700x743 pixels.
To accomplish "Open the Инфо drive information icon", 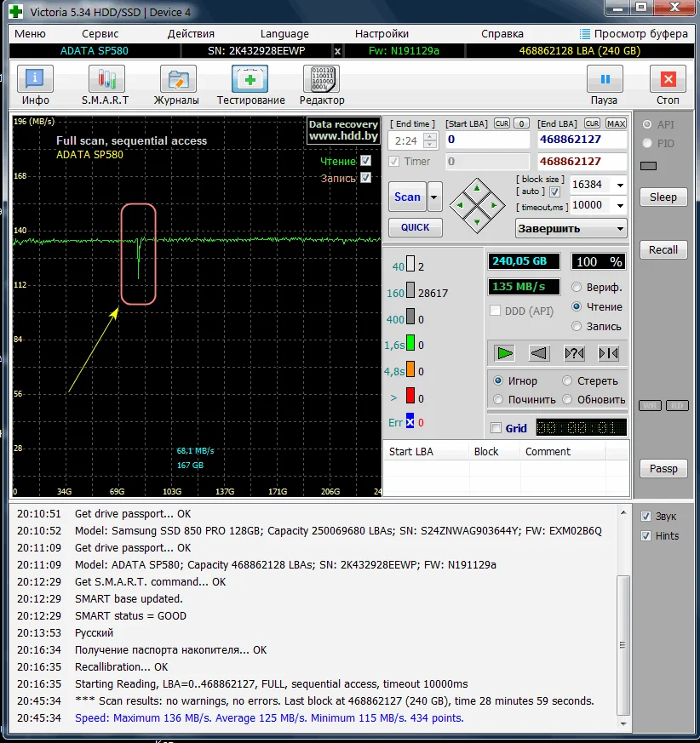I will coord(35,79).
